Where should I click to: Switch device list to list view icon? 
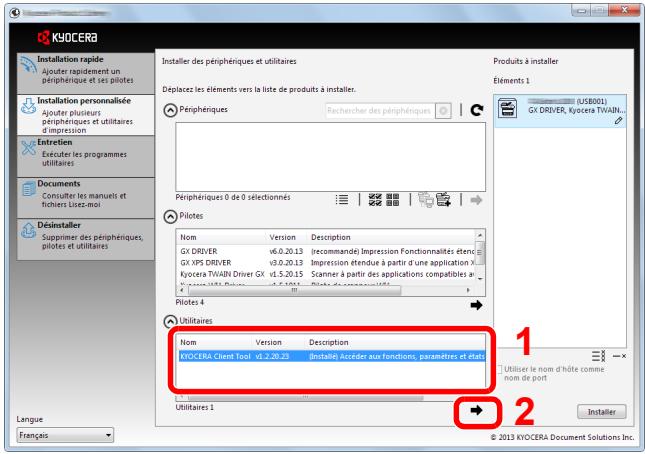(341, 200)
